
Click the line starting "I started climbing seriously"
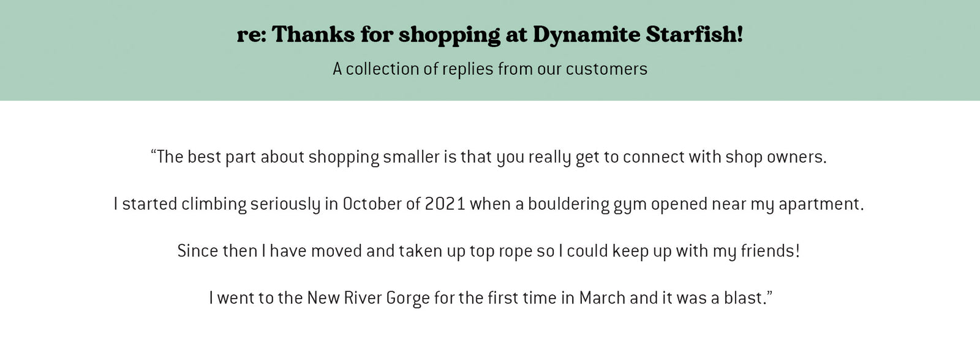click(x=489, y=204)
